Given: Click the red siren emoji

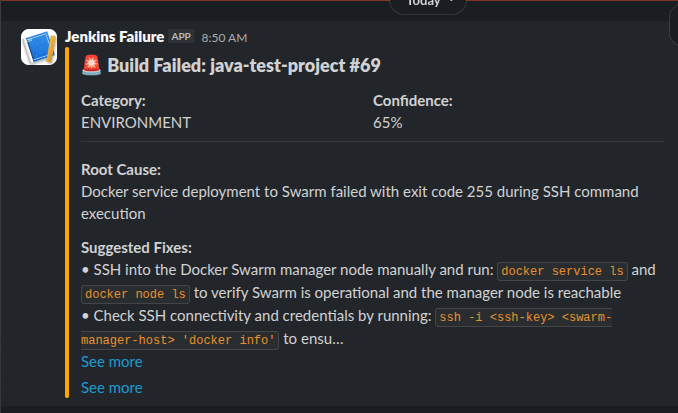Looking at the screenshot, I should [91, 66].
